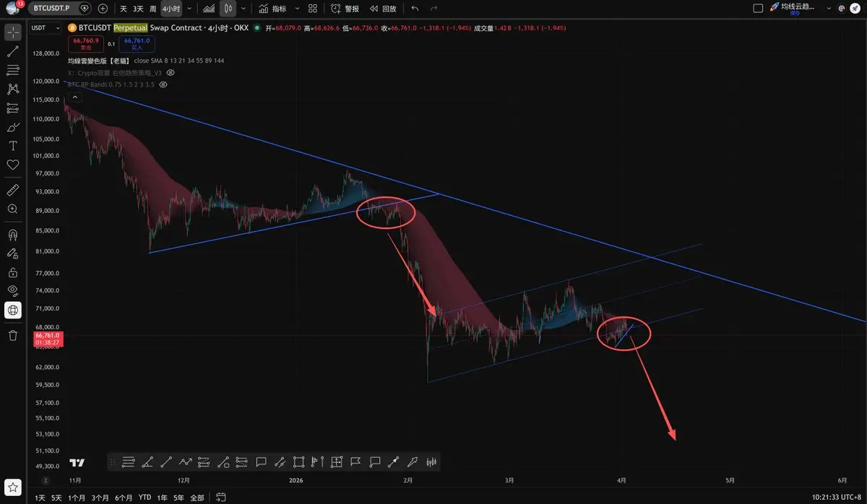Select the Text annotation tool
867x504 pixels.
(x=12, y=146)
